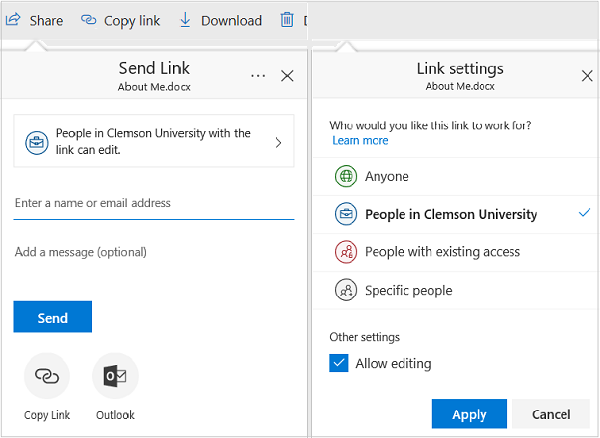This screenshot has width=600, height=438.
Task: Select the Specific people option
Action: coord(455,290)
